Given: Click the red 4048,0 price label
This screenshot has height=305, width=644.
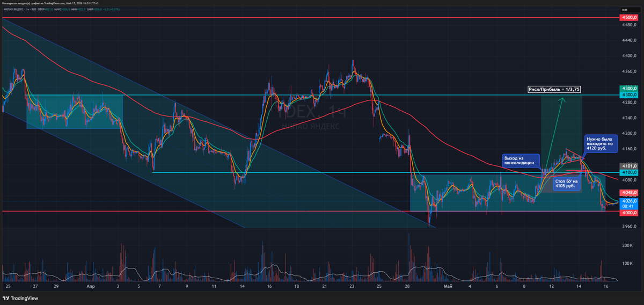Looking at the screenshot, I should click(628, 192).
